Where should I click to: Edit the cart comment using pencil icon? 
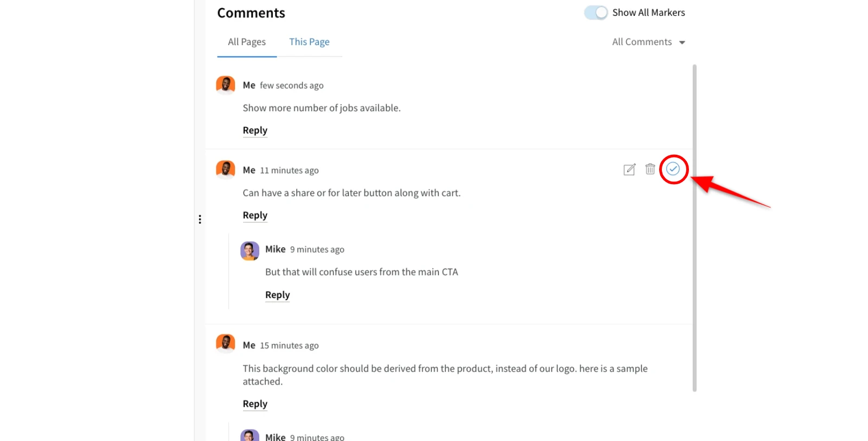click(x=629, y=169)
